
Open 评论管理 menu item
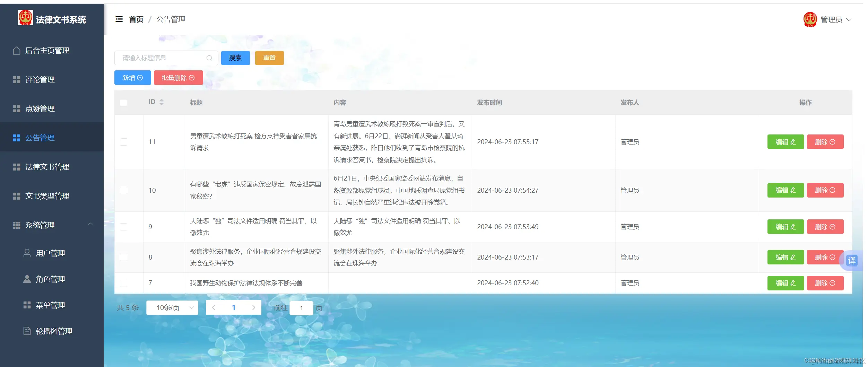[52, 80]
